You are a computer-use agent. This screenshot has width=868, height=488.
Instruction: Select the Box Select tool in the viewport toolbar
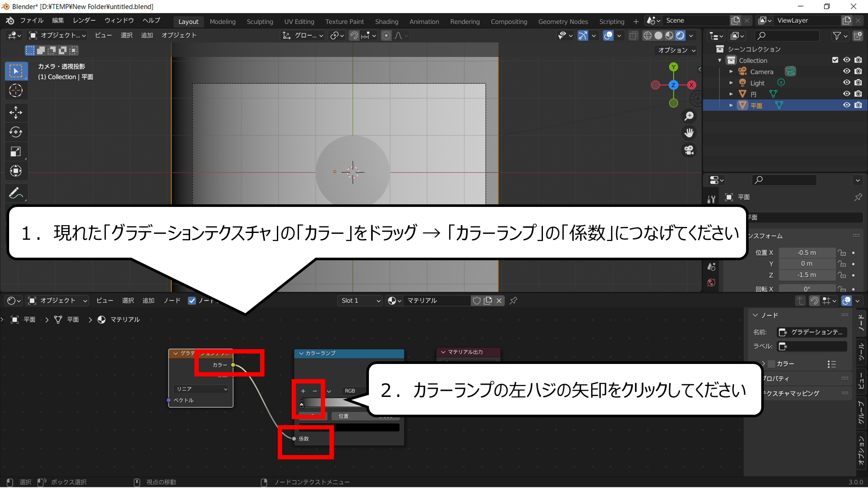pos(16,71)
